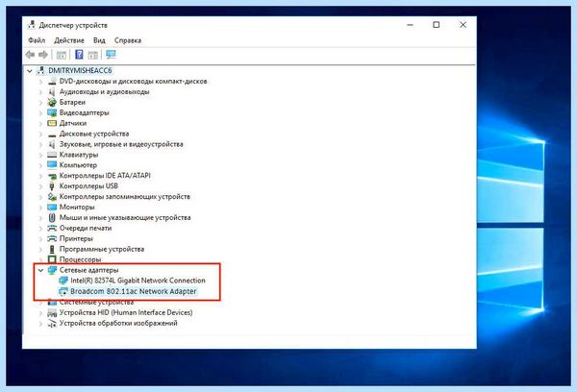
Task: Select Intel(R) 82574L Gigabit Network Connection
Action: (x=138, y=281)
